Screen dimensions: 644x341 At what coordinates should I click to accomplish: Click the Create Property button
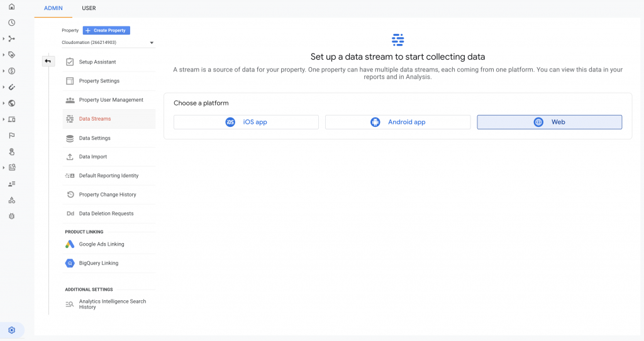[x=106, y=30]
